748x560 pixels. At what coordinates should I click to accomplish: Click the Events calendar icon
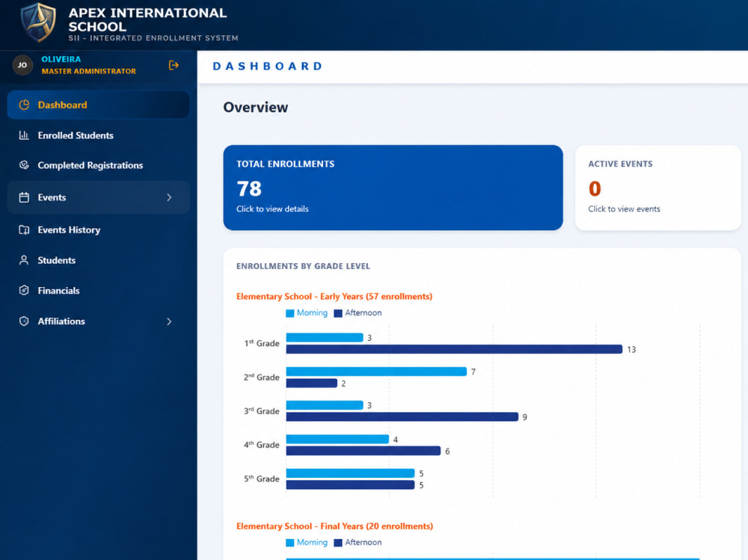tap(24, 197)
